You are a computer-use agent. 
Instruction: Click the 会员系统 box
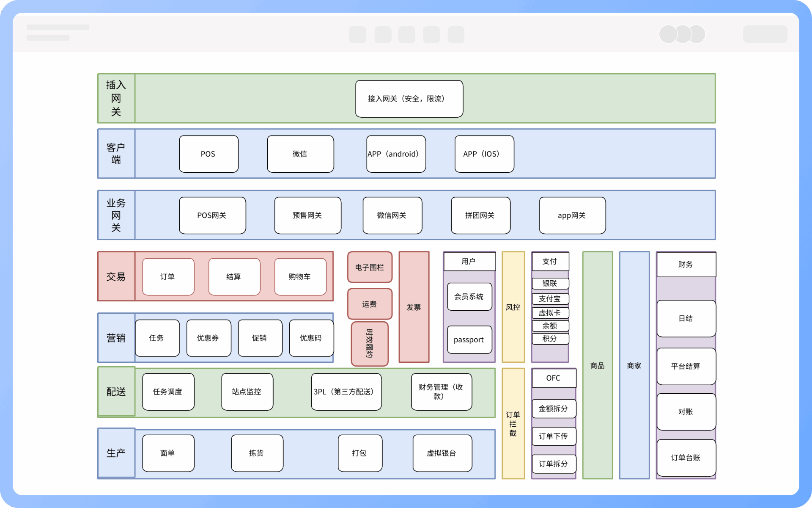[x=469, y=297]
